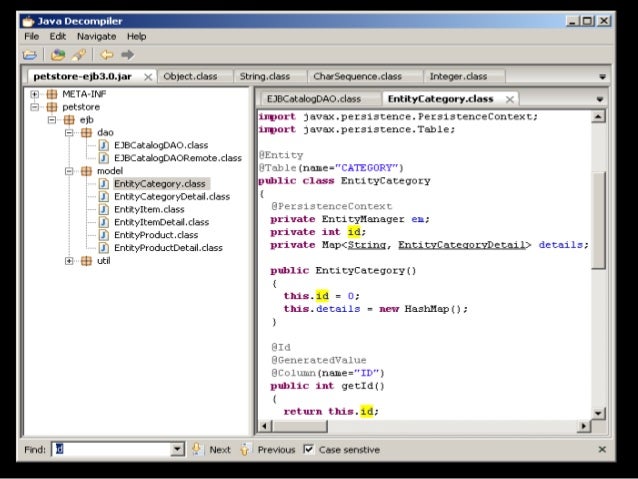Viewport: 638px width, 479px height.
Task: Click the EntityProduct.class file icon
Action: tap(104, 235)
